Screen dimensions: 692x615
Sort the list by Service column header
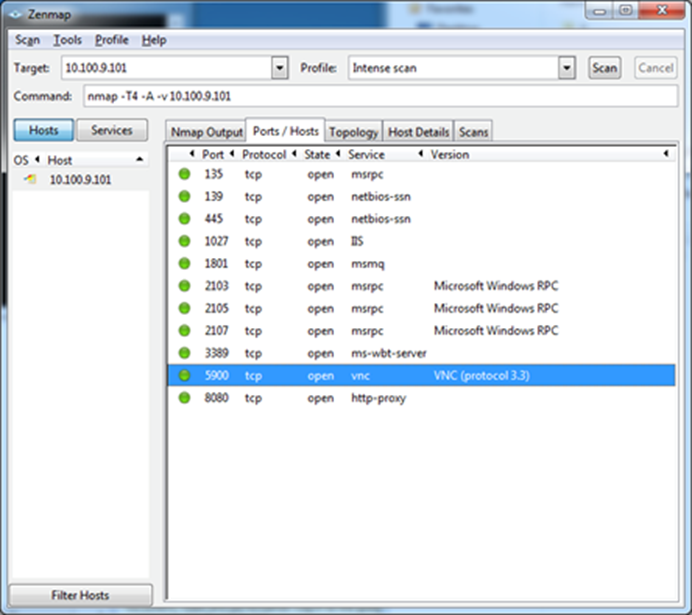pos(366,154)
